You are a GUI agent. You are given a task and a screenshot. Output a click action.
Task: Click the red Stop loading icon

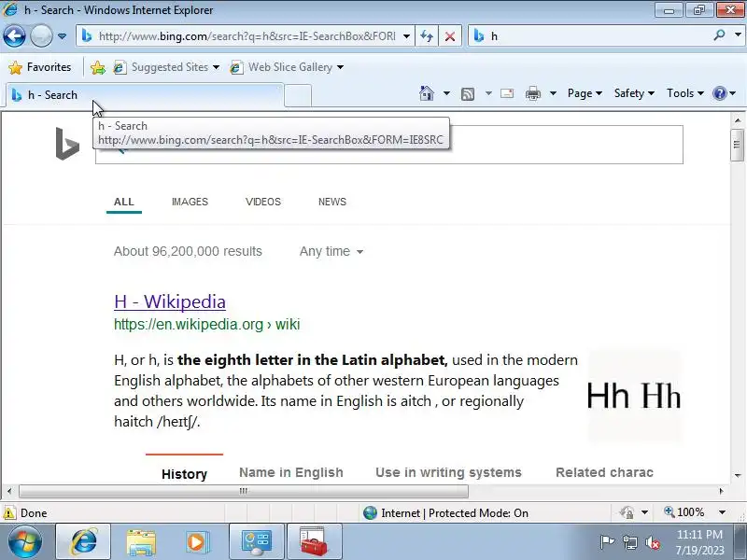pos(450,36)
